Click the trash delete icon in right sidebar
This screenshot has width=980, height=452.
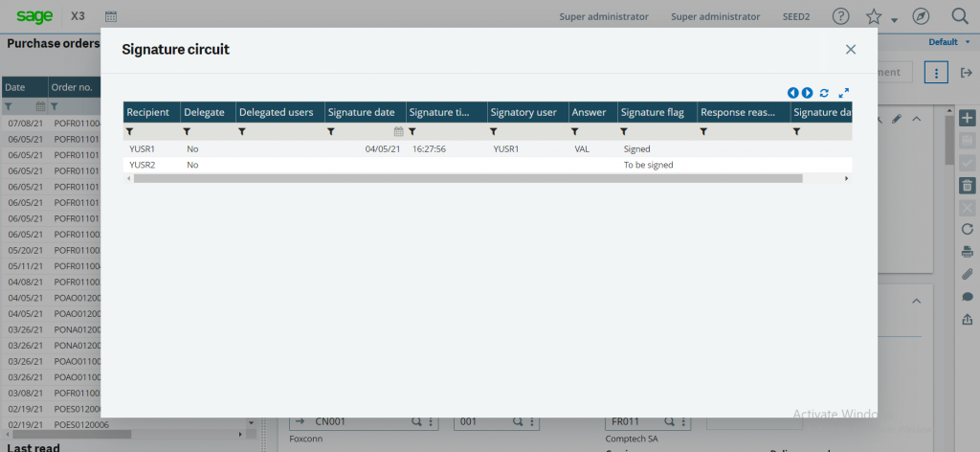[967, 185]
